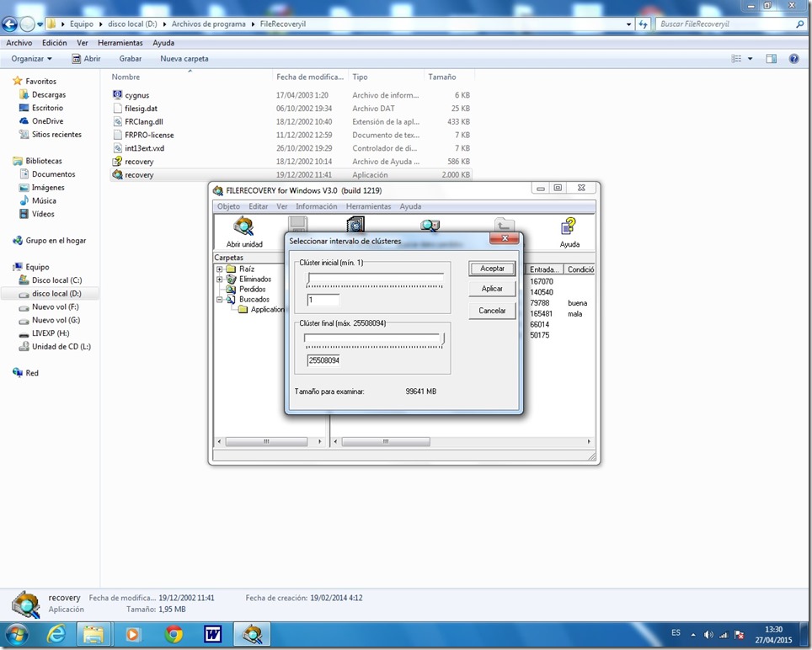Select the Perdidos tree item
The width and height of the screenshot is (812, 650).
point(252,290)
